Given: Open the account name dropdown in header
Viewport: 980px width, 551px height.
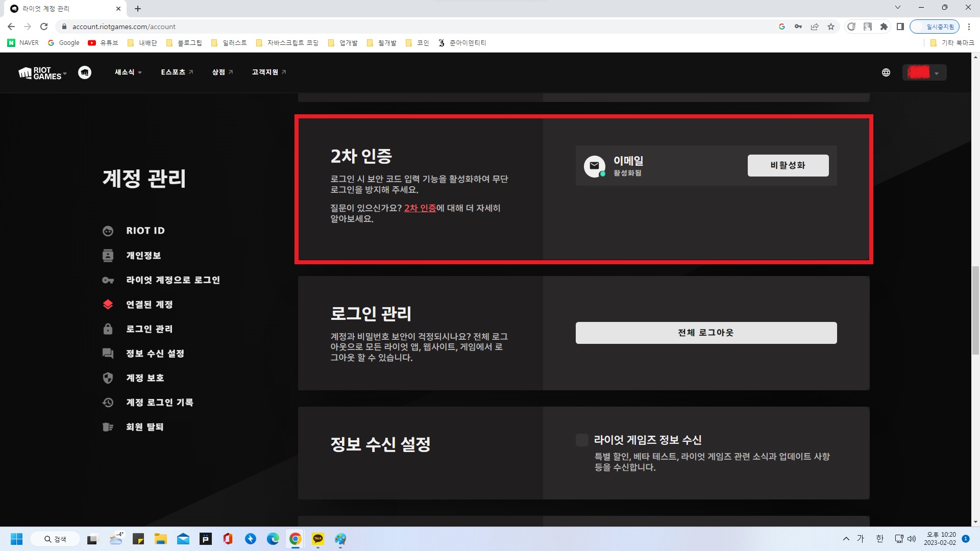Looking at the screenshot, I should [x=924, y=72].
